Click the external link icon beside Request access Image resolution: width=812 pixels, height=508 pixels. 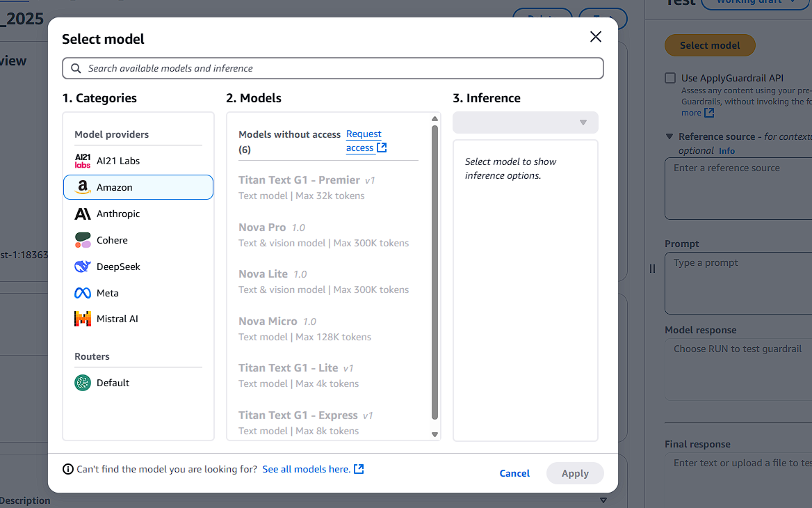tap(382, 148)
